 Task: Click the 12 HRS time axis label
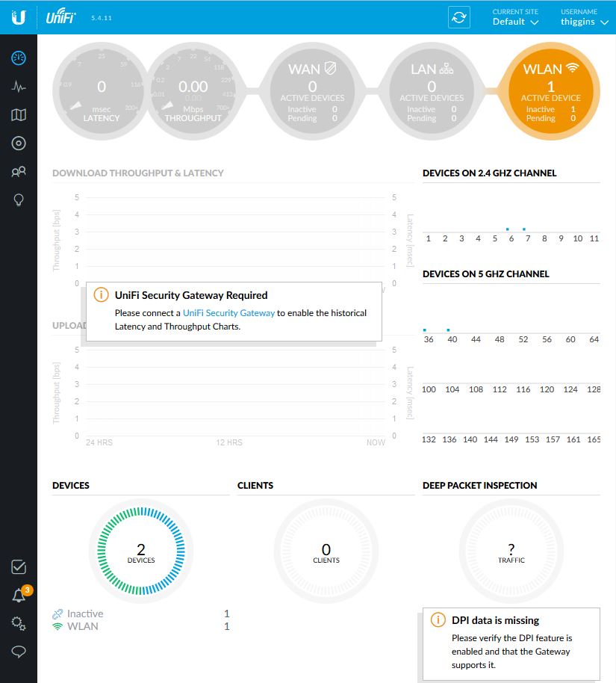click(229, 442)
